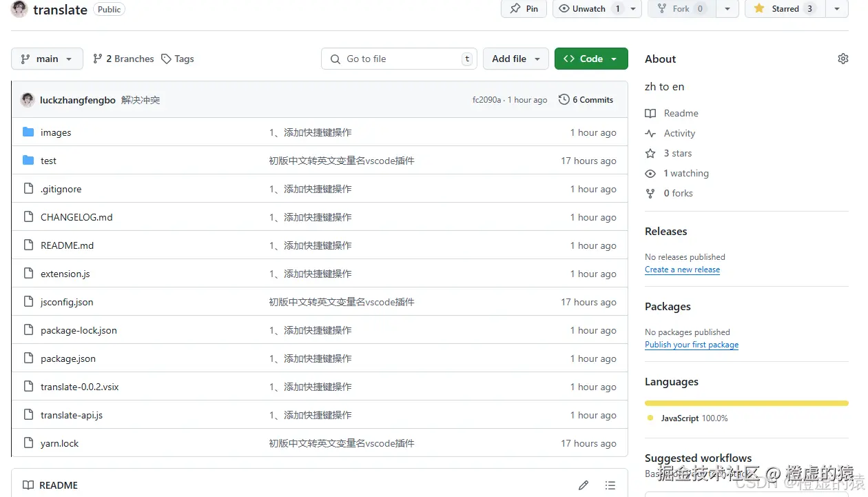
Task: Click the Readme book icon in About
Action: coord(650,113)
